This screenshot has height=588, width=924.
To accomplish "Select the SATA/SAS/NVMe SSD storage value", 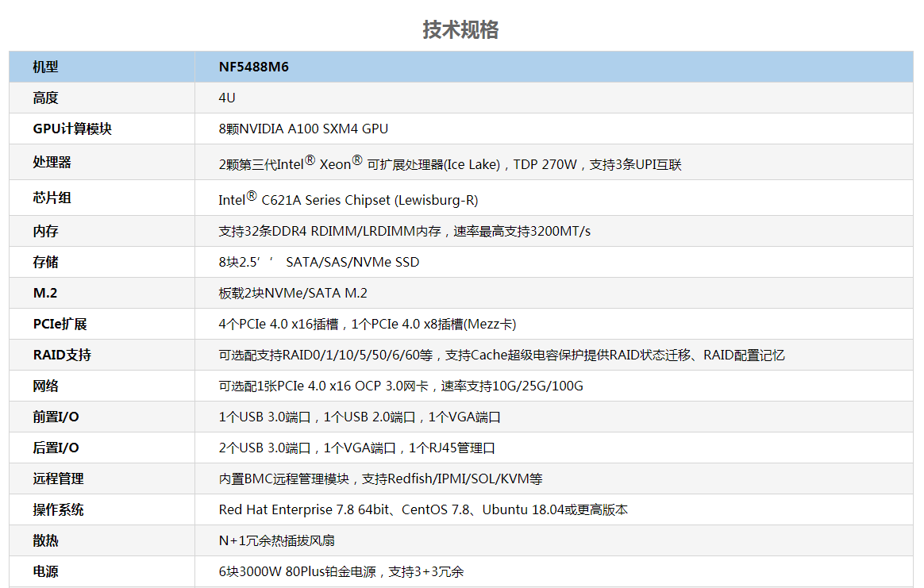I will pos(319,262).
